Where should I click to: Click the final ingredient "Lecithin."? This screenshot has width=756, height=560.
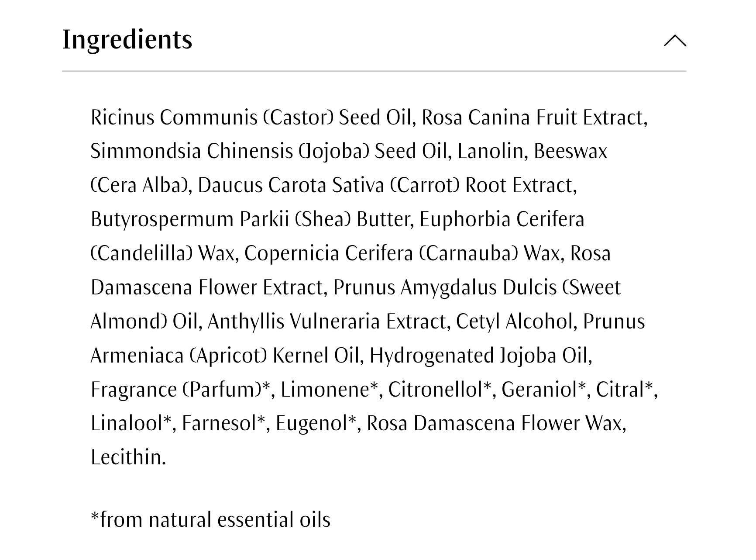(128, 457)
